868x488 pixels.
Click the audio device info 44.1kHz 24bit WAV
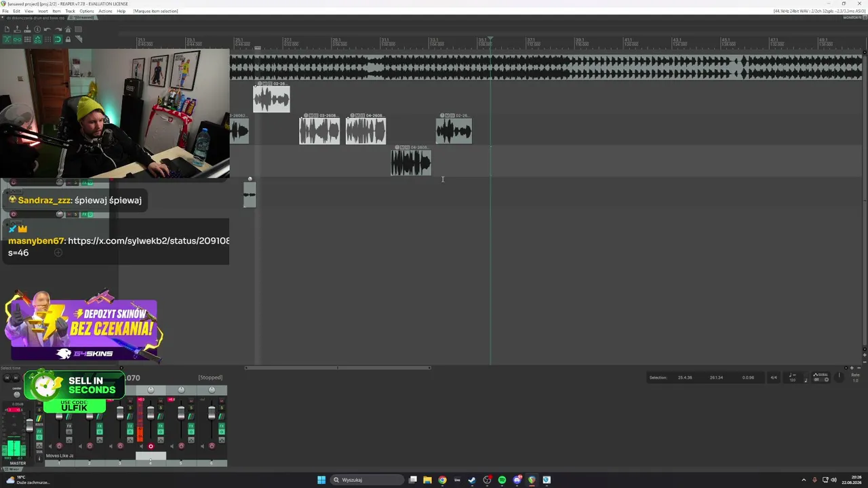[x=819, y=11]
